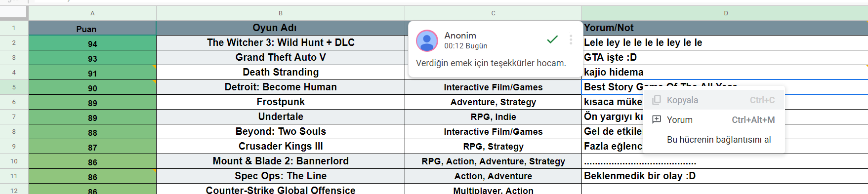This screenshot has width=868, height=194.
Task: Click the Yorum/Not header cell
Action: pos(725,28)
